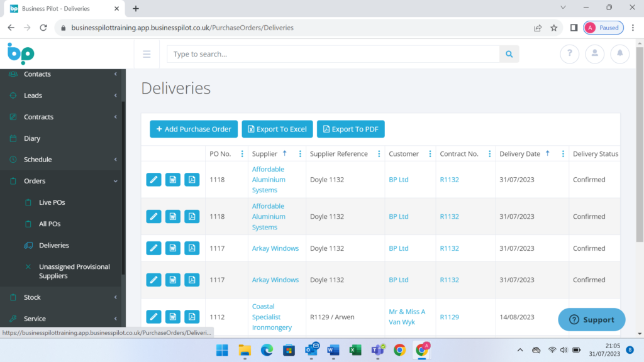Click the Export To Excel button
The image size is (644, 362).
[x=277, y=129]
